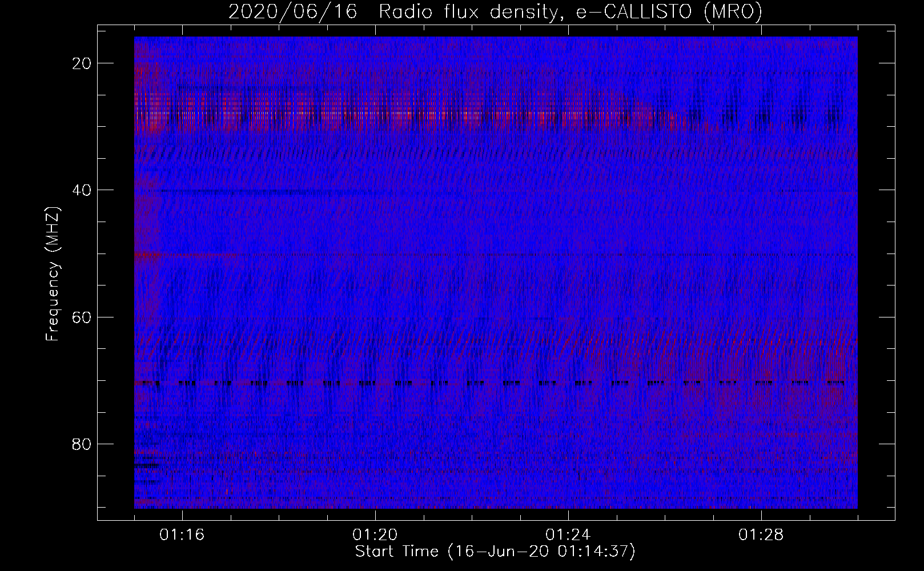The width and height of the screenshot is (924, 571).
Task: Click the 'Start Time (16-Jun-20 01:14:37)' label
Action: tap(495, 552)
